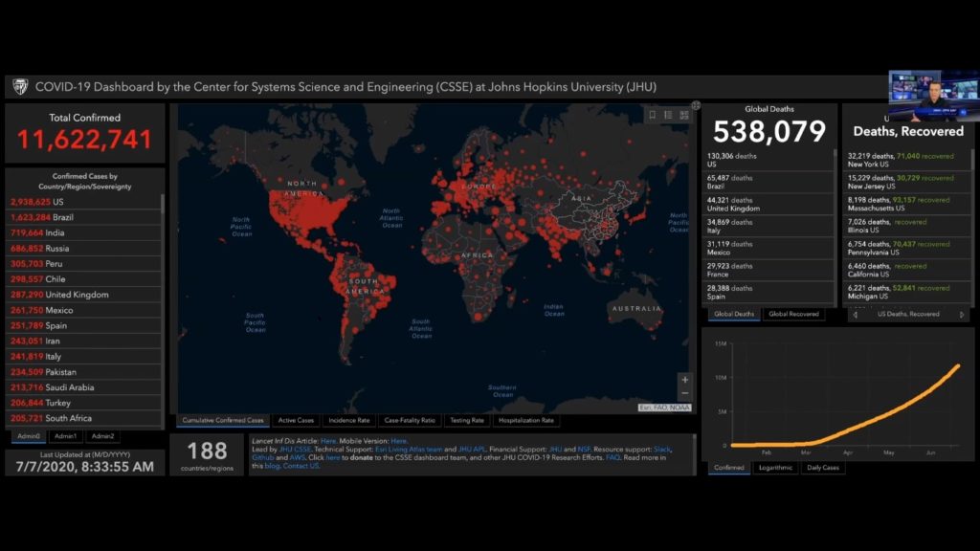The height and width of the screenshot is (551, 980).
Task: Switch to Active Cases map tab
Action: (296, 421)
